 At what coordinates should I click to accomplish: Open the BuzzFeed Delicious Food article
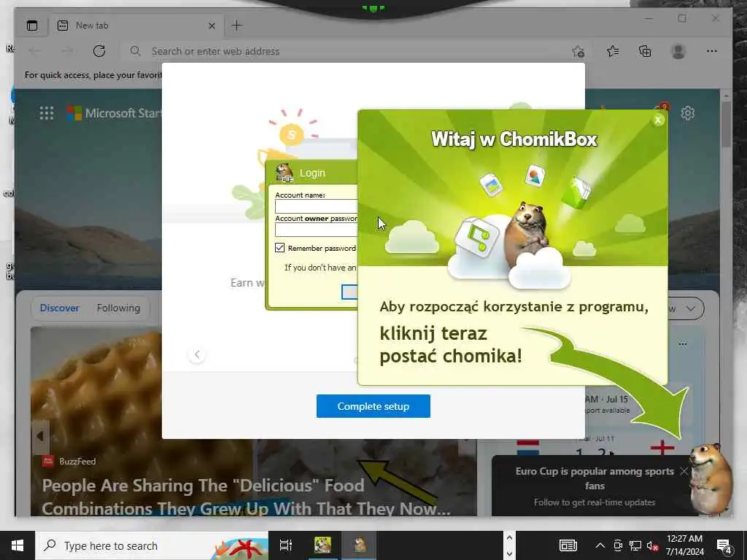246,497
